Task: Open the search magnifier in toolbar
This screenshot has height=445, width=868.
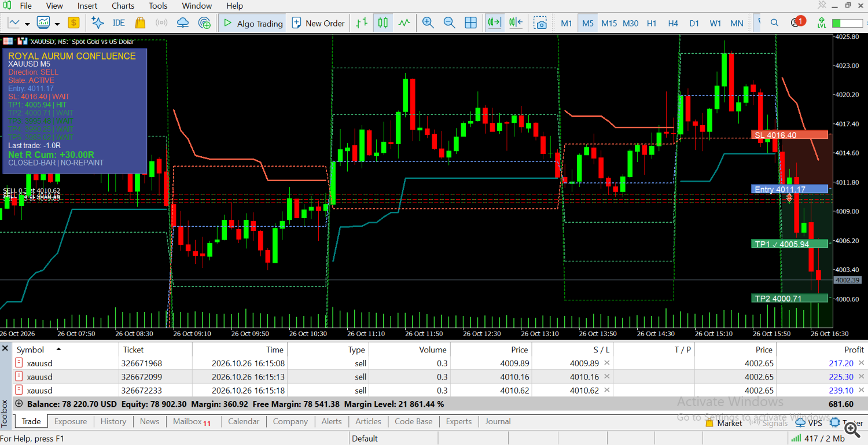Action: [774, 23]
